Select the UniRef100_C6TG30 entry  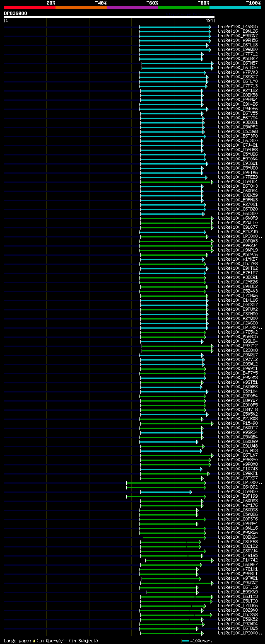point(238,68)
